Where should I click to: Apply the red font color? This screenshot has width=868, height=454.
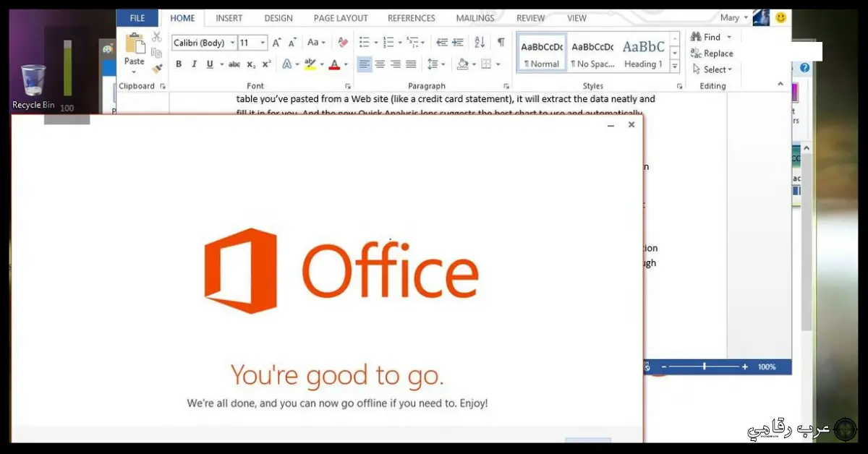click(334, 64)
